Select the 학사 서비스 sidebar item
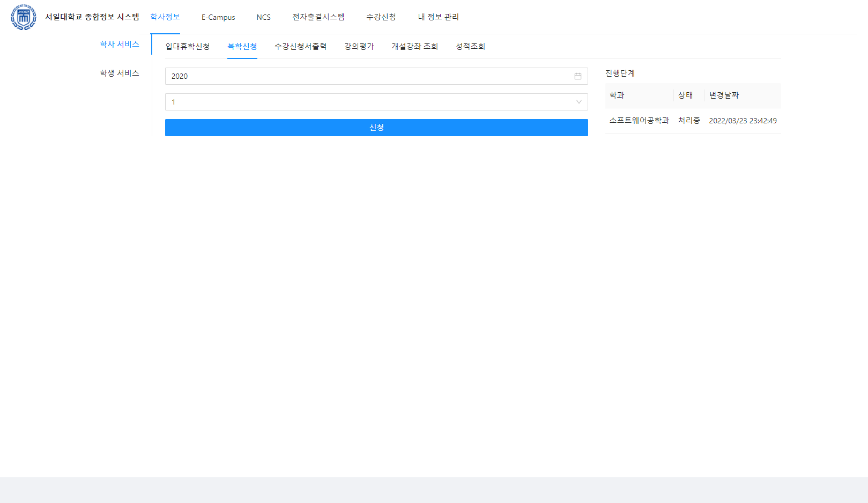 click(x=119, y=45)
